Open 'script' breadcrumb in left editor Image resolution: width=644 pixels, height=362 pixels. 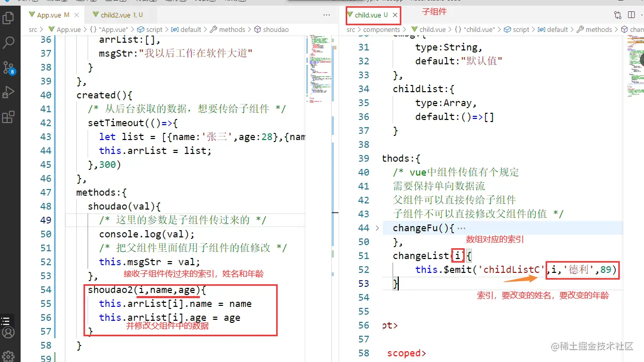(x=150, y=29)
